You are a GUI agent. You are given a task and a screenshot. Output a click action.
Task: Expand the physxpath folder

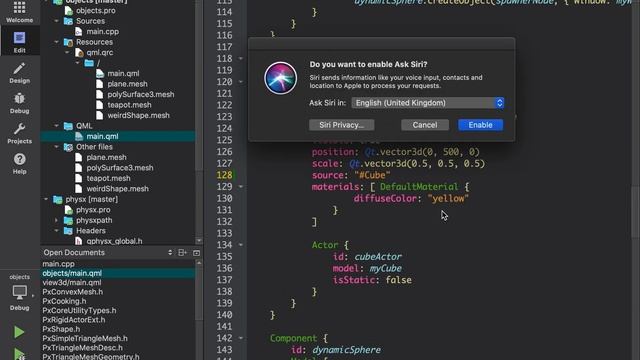tap(56, 220)
